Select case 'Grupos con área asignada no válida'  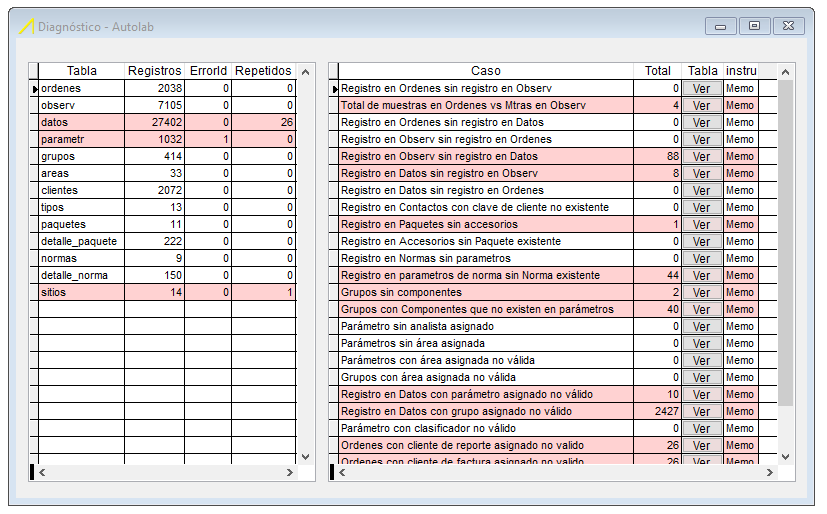[486, 377]
